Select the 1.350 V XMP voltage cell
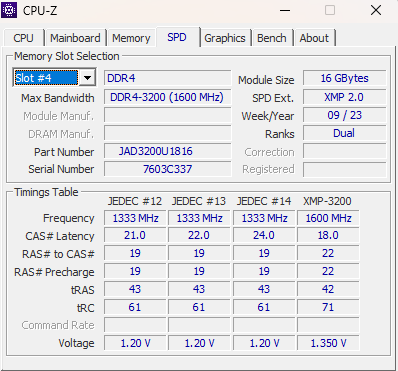The height and width of the screenshot is (371, 398). tap(328, 343)
